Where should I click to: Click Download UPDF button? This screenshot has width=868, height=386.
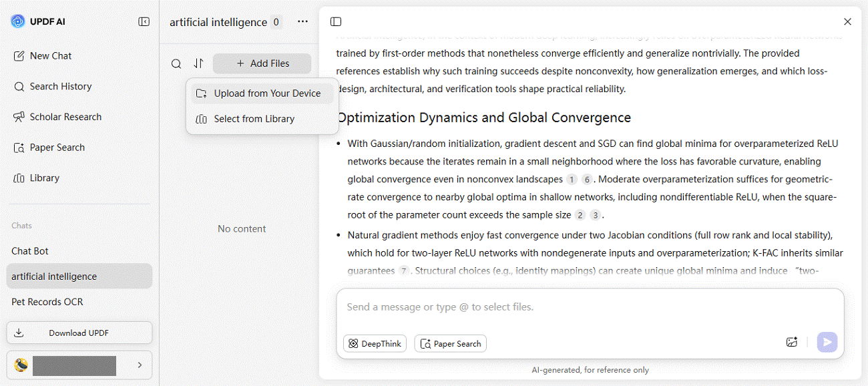79,333
